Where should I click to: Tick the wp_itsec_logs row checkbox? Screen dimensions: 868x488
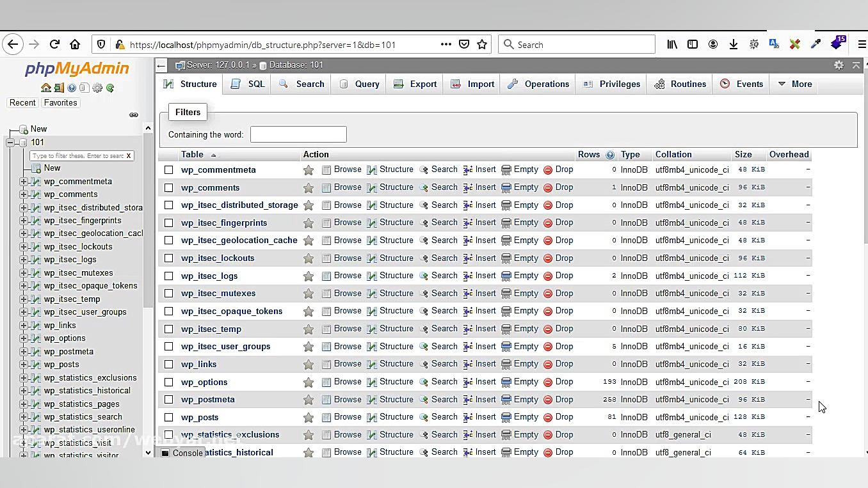pyautogui.click(x=168, y=276)
